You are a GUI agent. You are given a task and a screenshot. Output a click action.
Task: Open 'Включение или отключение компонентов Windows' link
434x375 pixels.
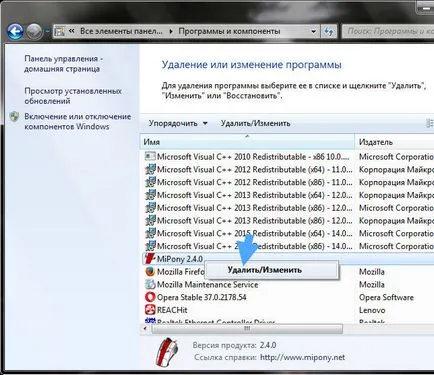pyautogui.click(x=77, y=121)
